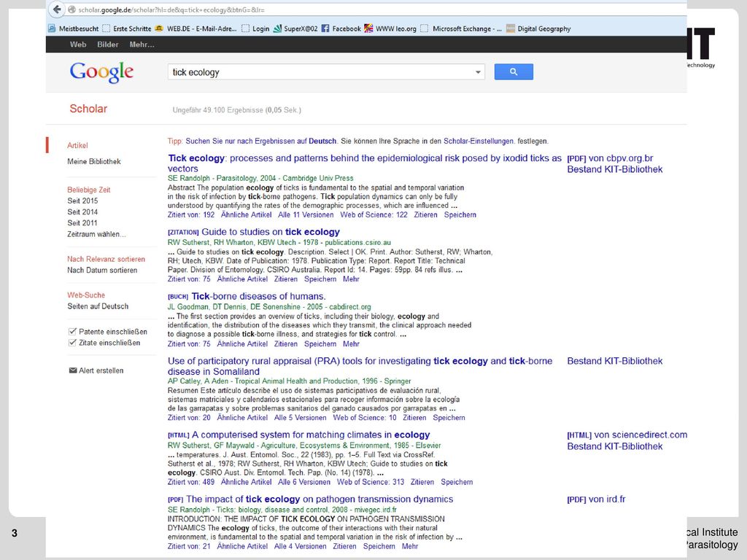Open the [PDF] von ird.fr link
Image resolution: width=747 pixels, height=560 pixels.
click(x=596, y=499)
